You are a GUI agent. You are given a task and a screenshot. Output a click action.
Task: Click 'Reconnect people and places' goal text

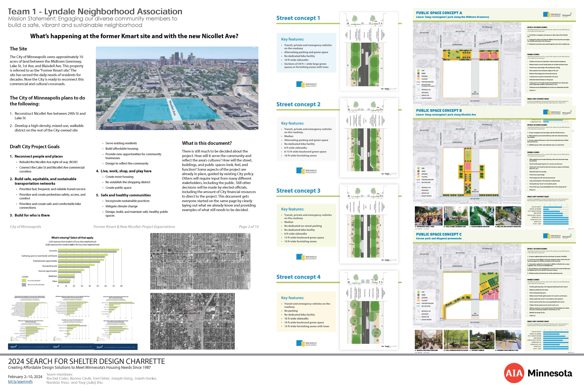click(39, 156)
